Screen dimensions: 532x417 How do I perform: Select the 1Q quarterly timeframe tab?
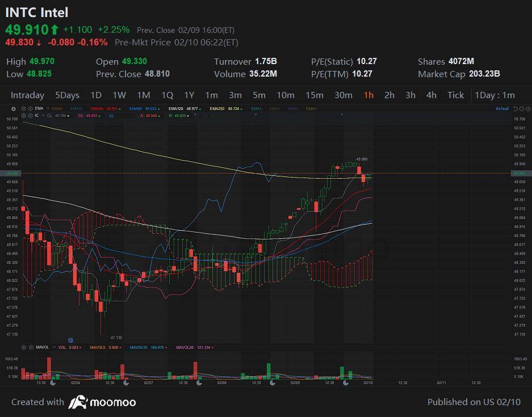(167, 95)
